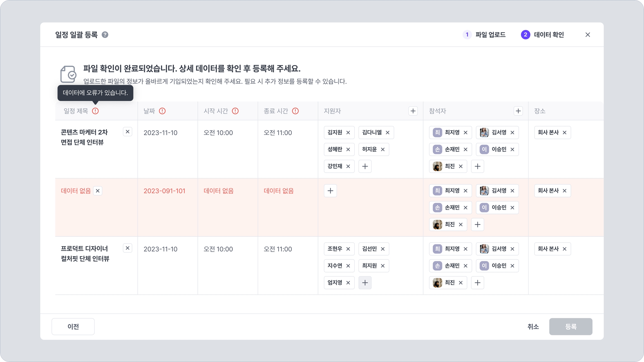644x362 pixels.
Task: Click the plus icon in 참석자 column header
Action: [x=518, y=111]
